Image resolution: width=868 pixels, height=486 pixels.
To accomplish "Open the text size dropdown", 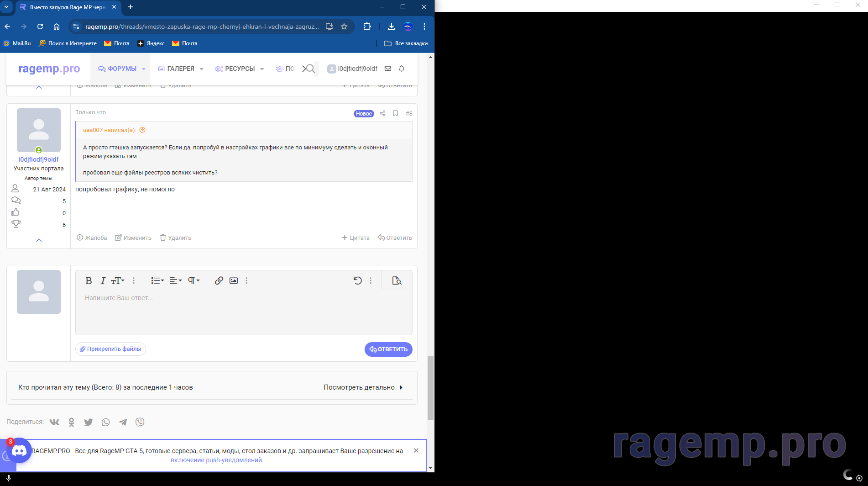I will 118,280.
